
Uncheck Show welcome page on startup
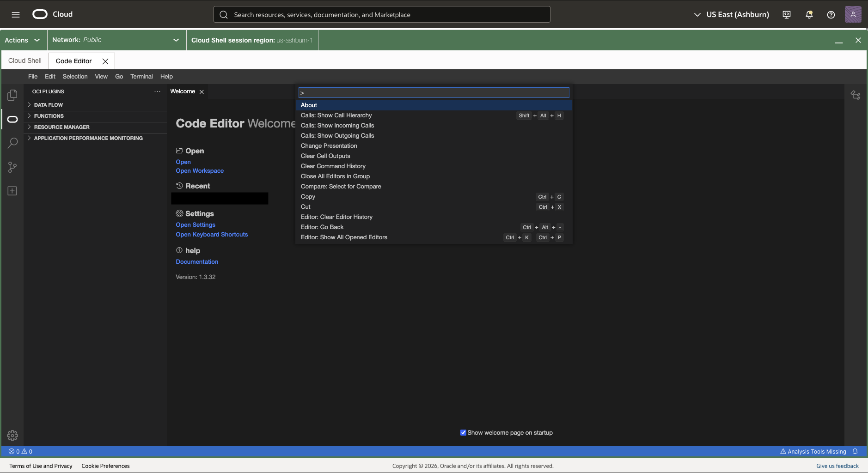(463, 433)
